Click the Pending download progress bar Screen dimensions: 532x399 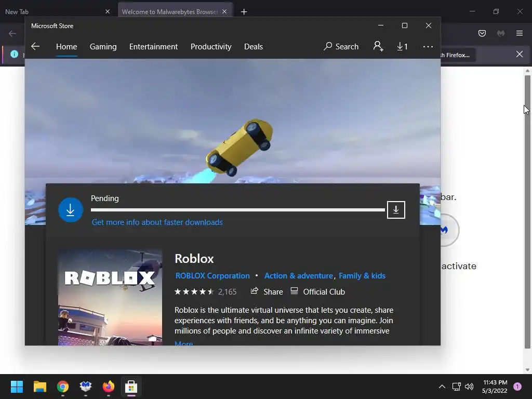coord(238,210)
